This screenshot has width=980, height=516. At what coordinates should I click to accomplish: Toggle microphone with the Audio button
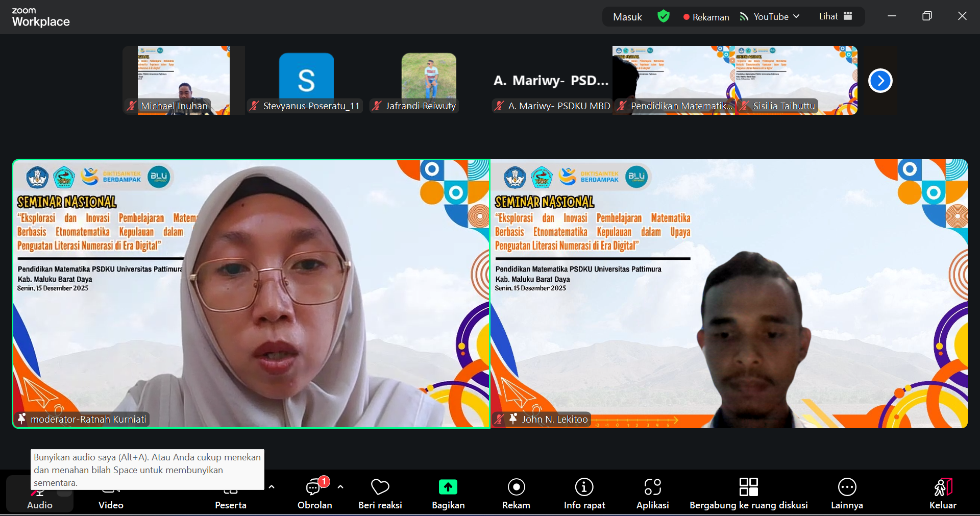point(40,498)
